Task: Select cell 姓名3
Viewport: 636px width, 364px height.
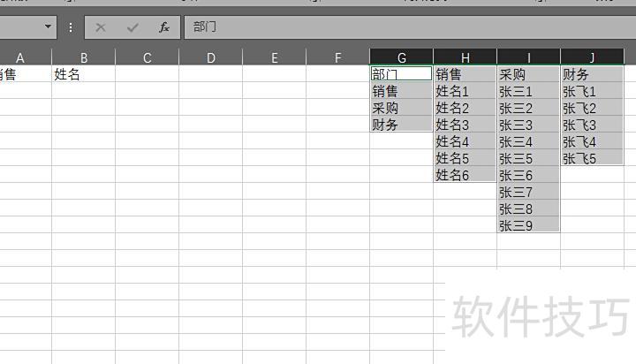Action: [466, 125]
